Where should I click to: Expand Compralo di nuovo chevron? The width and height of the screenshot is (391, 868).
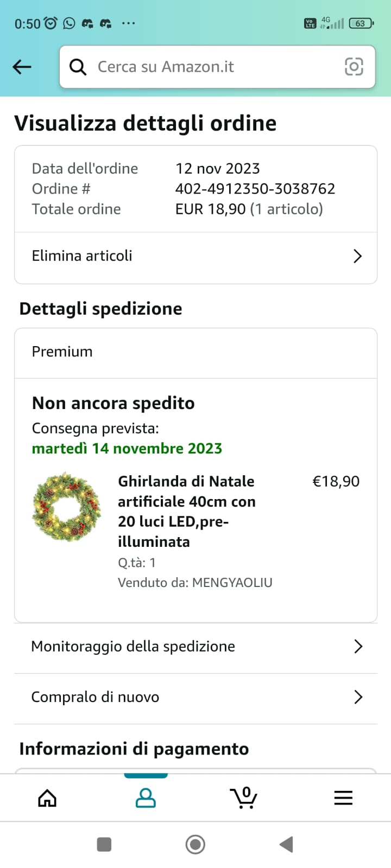[x=358, y=697]
